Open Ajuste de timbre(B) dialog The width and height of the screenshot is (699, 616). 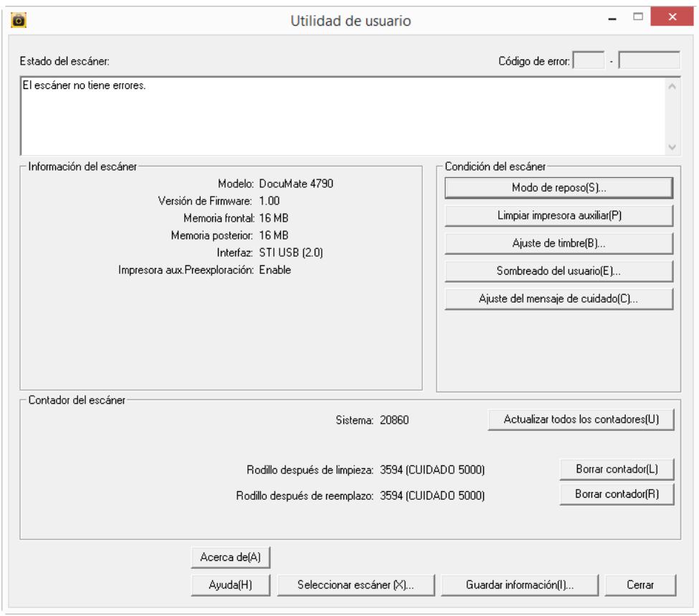click(558, 243)
